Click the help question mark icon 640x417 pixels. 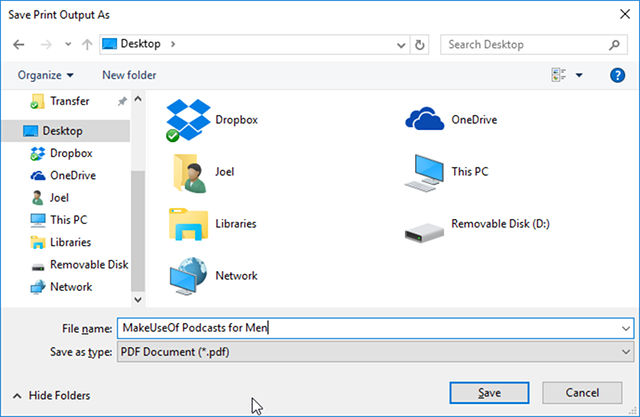(617, 75)
